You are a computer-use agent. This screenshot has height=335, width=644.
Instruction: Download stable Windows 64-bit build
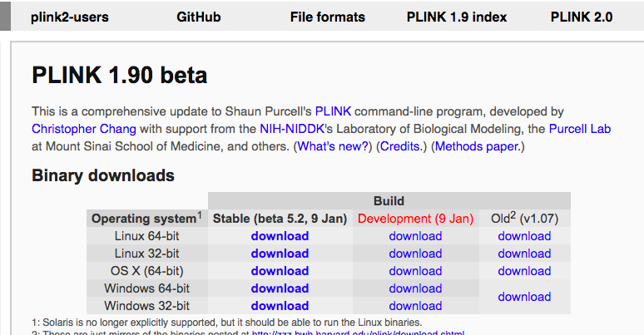point(280,288)
